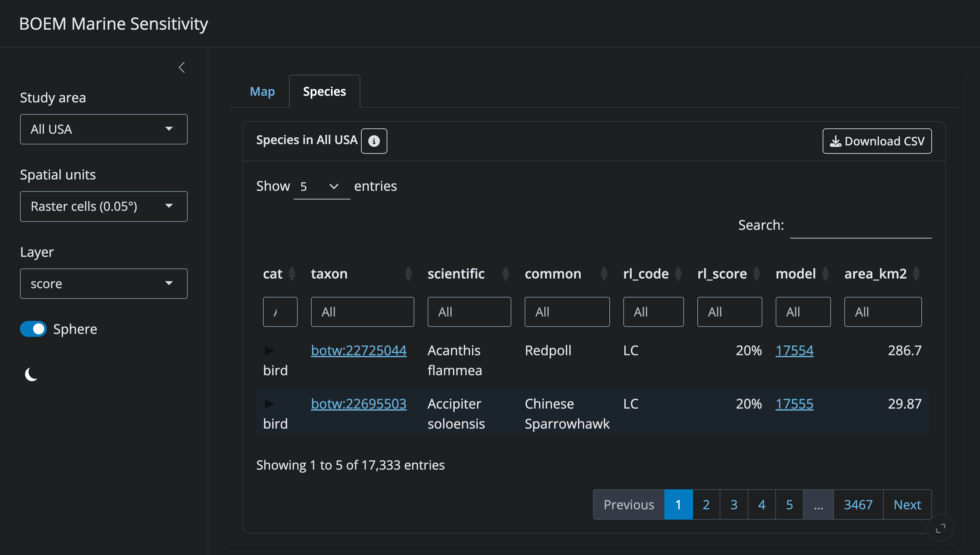The height and width of the screenshot is (555, 980).
Task: Open the Study area dropdown
Action: 104,129
